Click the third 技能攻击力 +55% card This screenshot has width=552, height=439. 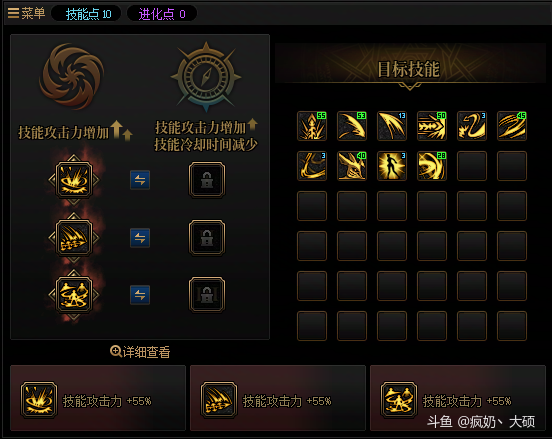pos(458,398)
